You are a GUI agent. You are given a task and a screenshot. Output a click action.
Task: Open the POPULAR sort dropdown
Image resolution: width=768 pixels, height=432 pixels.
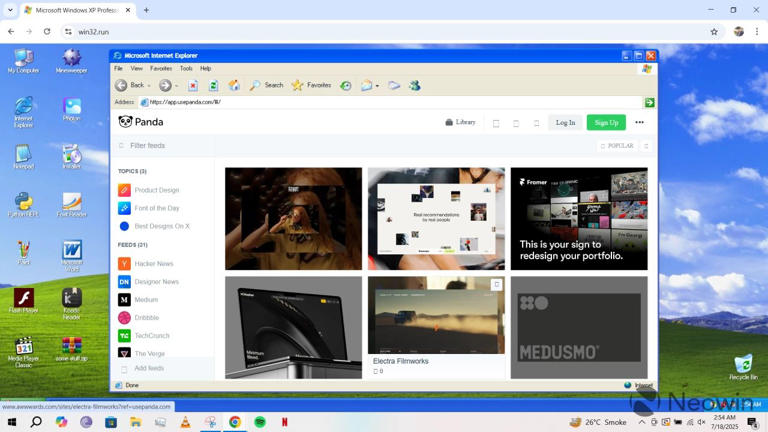pyautogui.click(x=618, y=146)
